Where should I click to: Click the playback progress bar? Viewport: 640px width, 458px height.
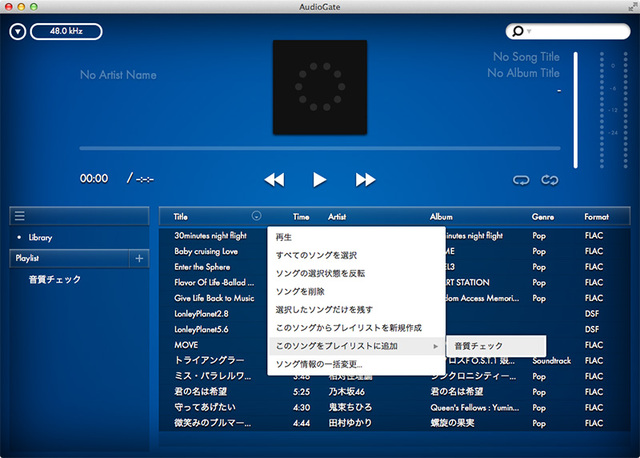320,148
